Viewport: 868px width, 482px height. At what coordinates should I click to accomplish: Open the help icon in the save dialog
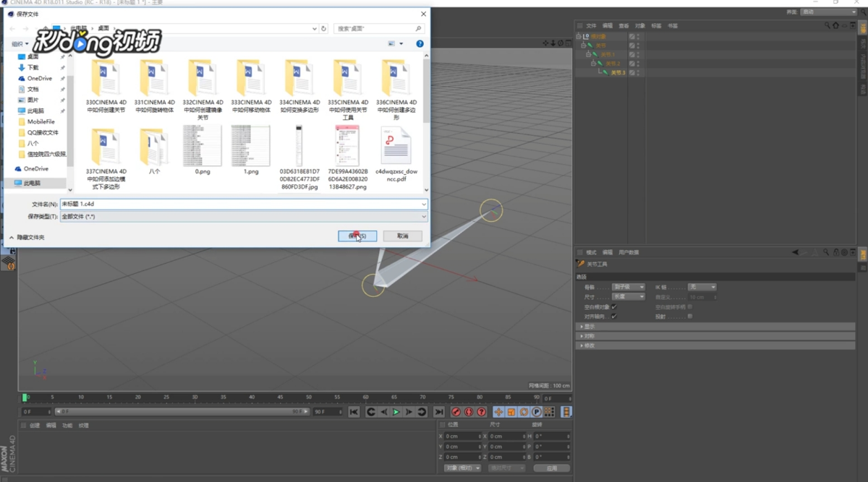(x=420, y=44)
